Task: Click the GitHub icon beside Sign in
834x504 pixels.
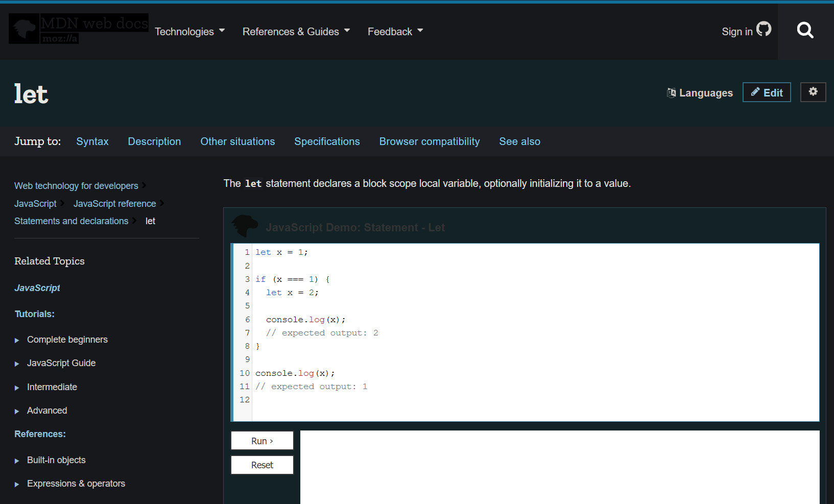Action: pyautogui.click(x=764, y=29)
